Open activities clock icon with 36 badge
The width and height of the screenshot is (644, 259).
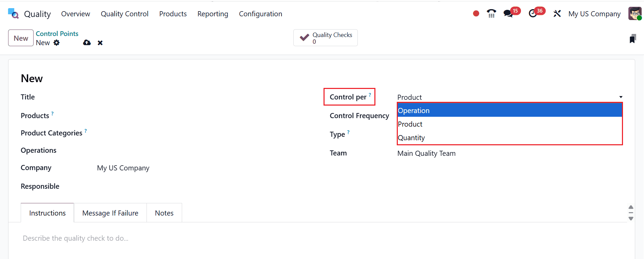(533, 14)
